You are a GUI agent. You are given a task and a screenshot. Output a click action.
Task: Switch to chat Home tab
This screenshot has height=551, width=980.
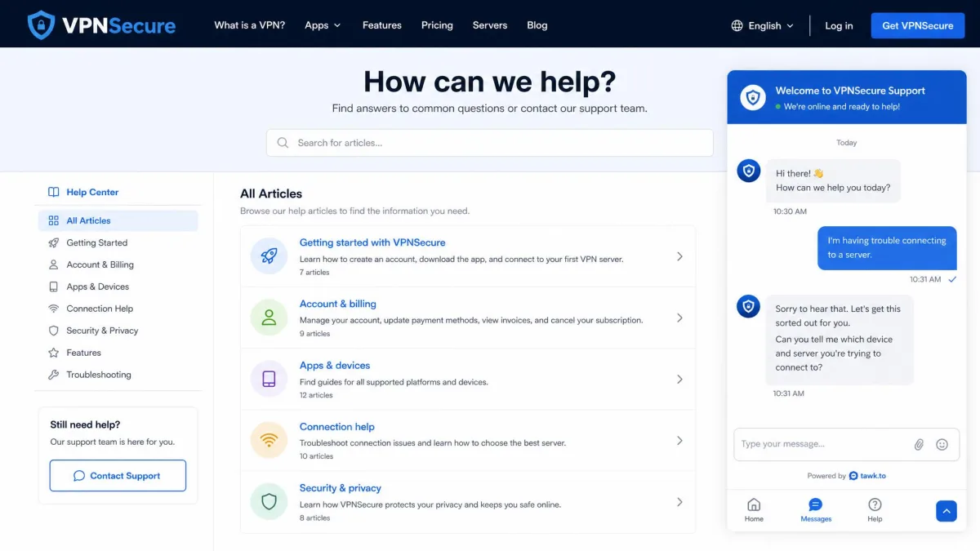(754, 510)
